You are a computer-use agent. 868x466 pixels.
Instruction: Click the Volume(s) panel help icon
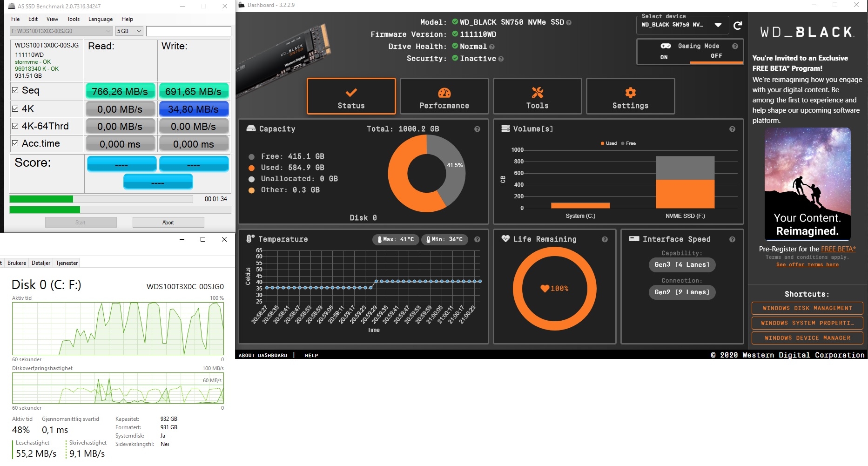732,129
